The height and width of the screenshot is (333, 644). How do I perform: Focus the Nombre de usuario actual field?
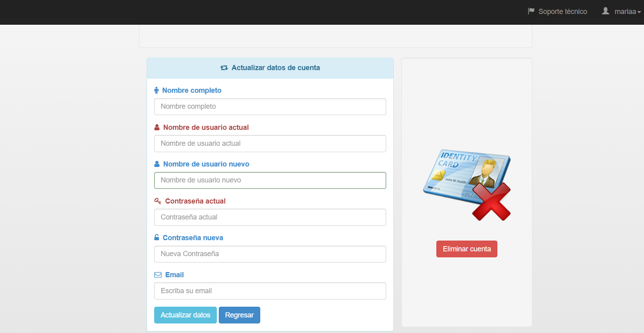(x=270, y=143)
